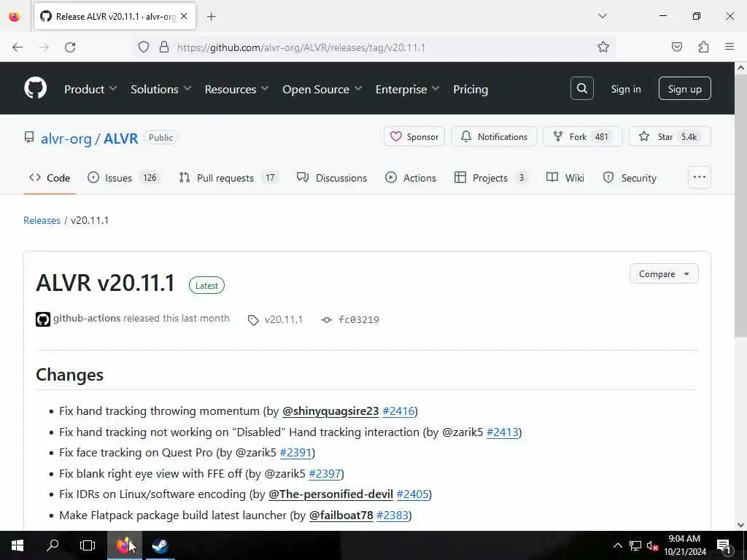Click the Sign up button
This screenshot has height=560, width=747.
point(684,88)
